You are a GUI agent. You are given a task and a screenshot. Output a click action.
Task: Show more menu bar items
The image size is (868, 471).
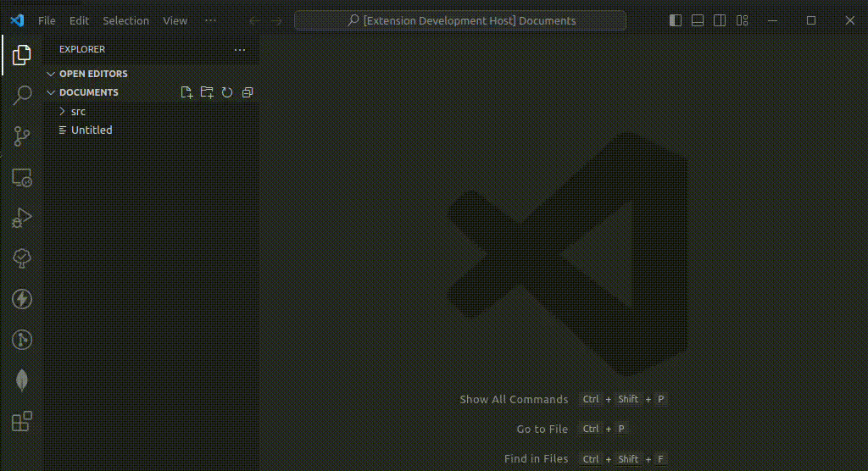pyautogui.click(x=210, y=20)
